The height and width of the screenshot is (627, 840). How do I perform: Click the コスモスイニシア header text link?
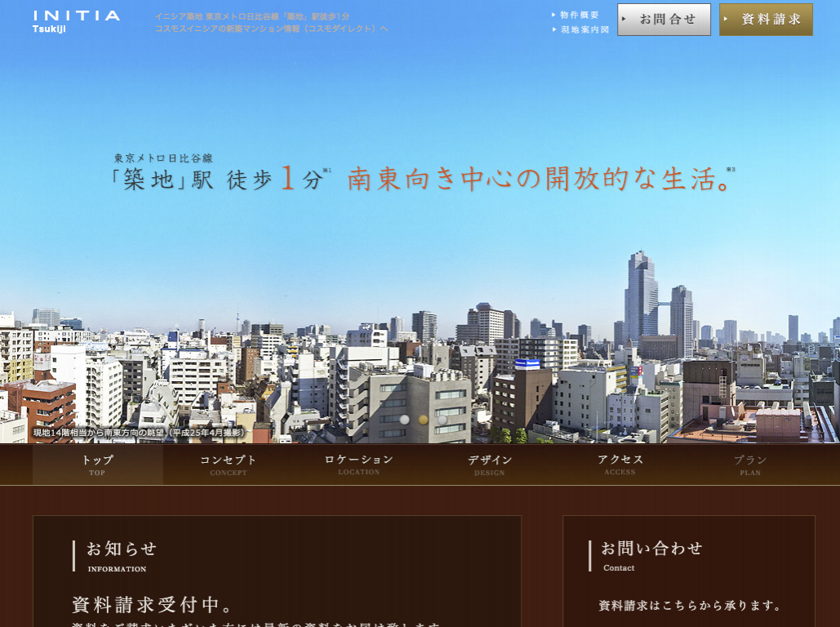point(271,29)
